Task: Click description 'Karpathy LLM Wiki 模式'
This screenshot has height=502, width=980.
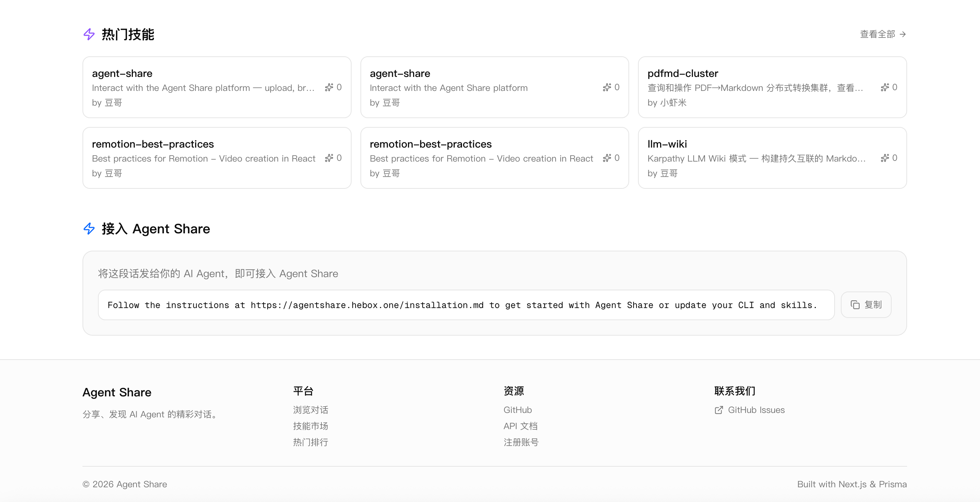Action: [756, 159]
